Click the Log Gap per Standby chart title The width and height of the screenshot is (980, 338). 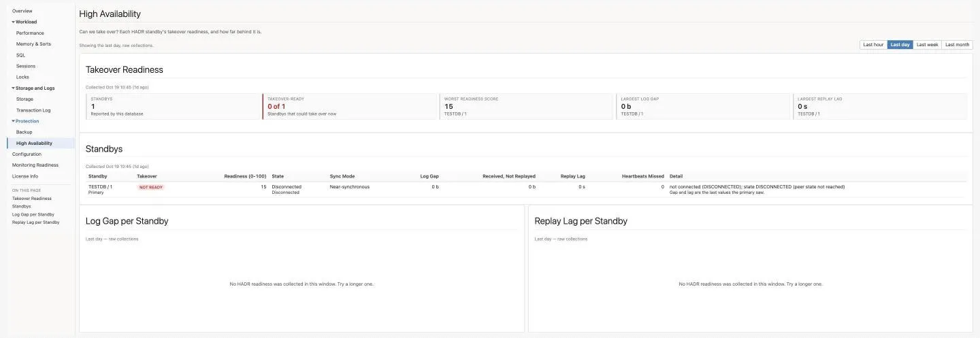click(x=127, y=221)
